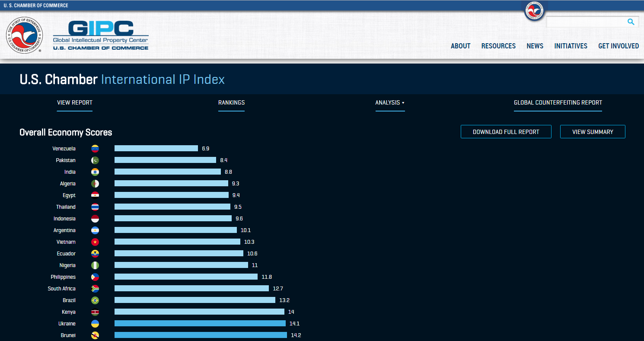
Task: Open the Resources navigation menu
Action: 498,46
